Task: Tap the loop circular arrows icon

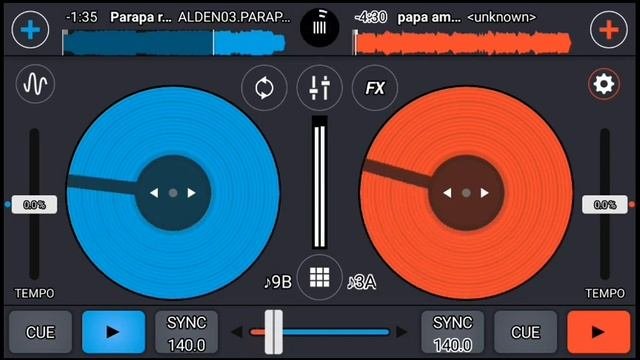Action: coord(264,88)
